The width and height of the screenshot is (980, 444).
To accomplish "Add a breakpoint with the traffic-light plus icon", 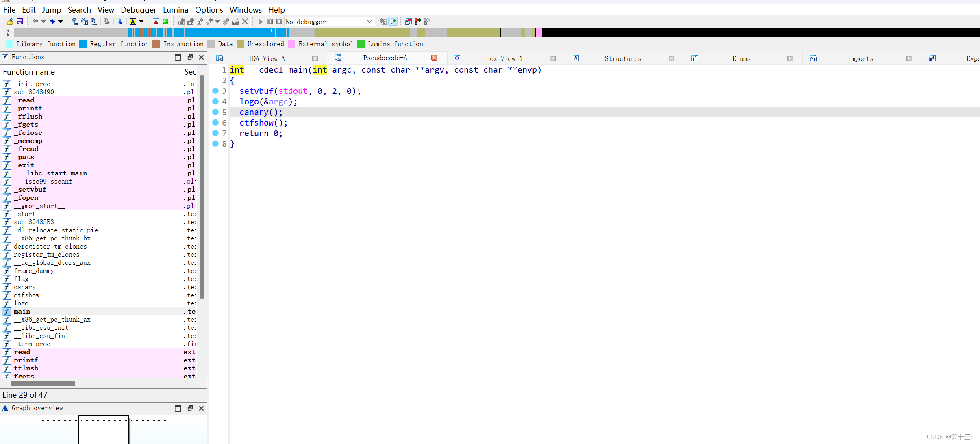I will [417, 22].
